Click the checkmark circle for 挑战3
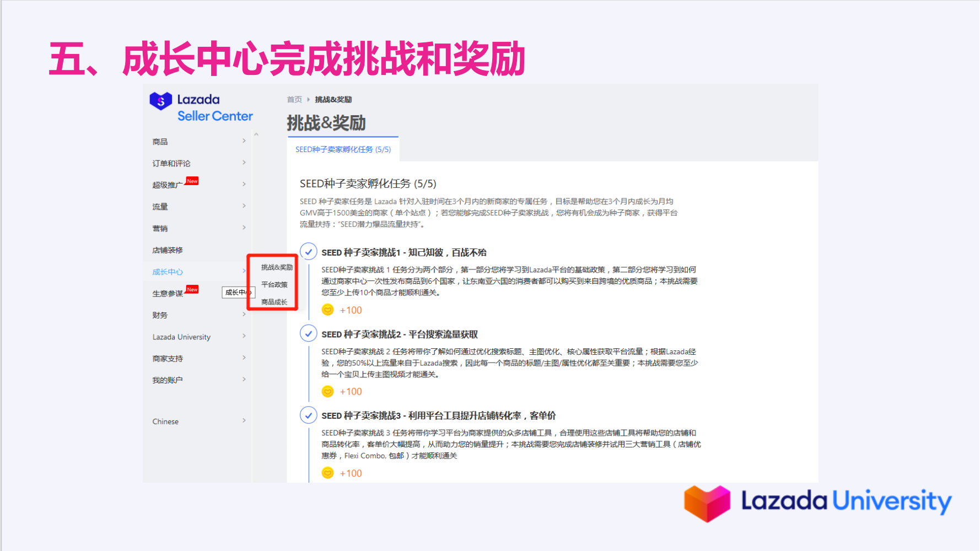The image size is (980, 551). pyautogui.click(x=309, y=415)
